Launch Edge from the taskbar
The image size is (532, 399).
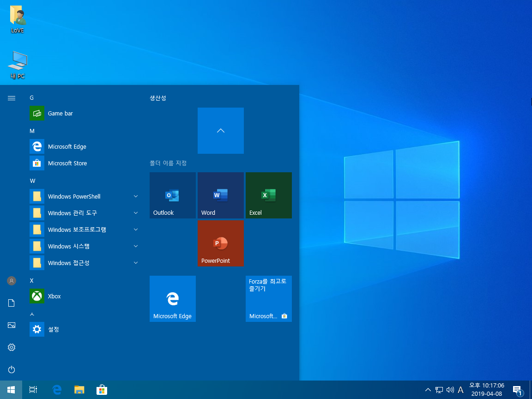point(57,390)
